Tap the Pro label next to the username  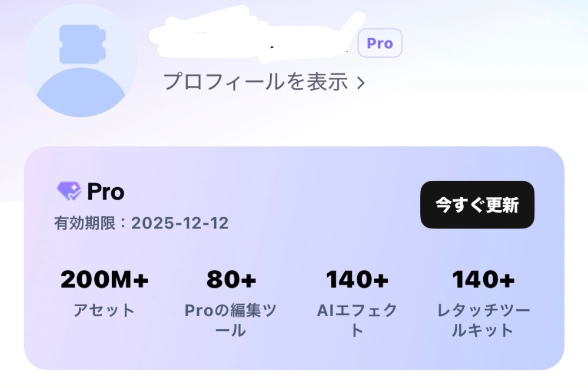point(380,42)
